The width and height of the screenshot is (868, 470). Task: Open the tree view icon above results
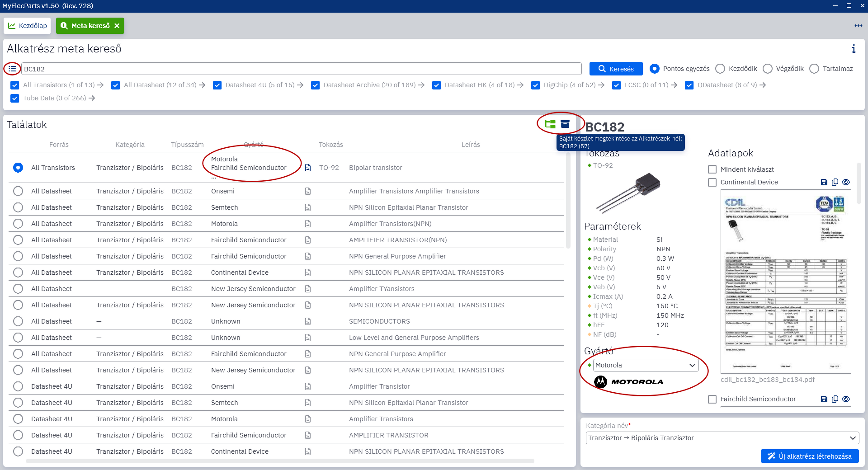550,124
